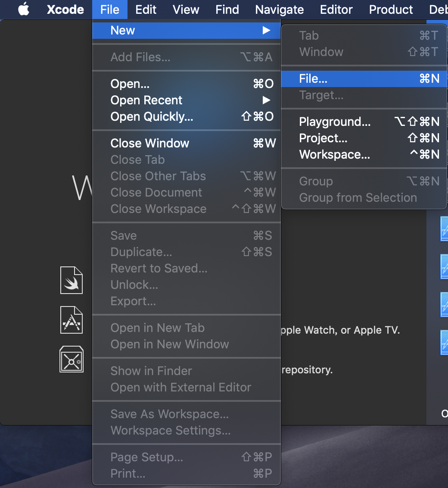Click Workspace Settings...
Screen dimensions: 448x488
187,431
